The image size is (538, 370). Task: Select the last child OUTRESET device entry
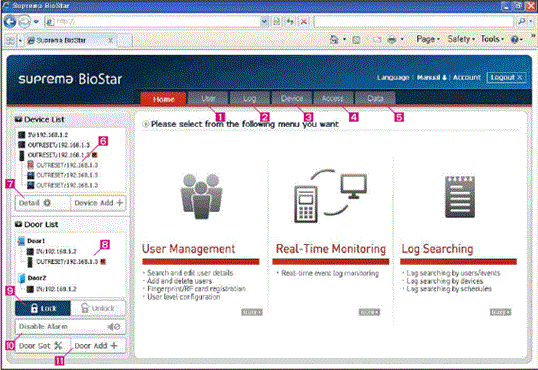tap(63, 185)
